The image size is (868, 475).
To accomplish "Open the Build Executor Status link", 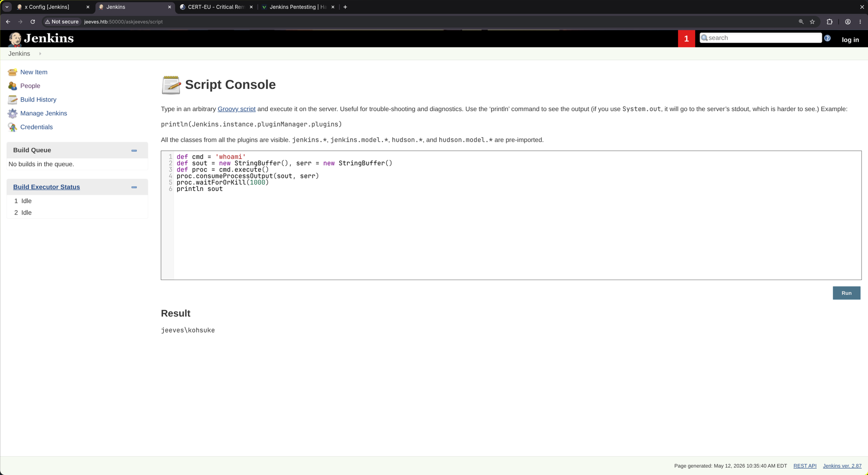I will [x=46, y=187].
